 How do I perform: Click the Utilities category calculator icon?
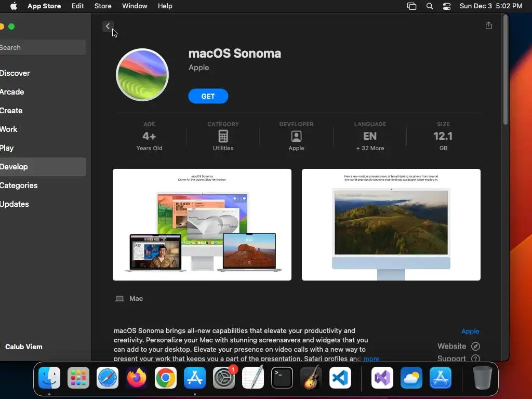click(223, 136)
